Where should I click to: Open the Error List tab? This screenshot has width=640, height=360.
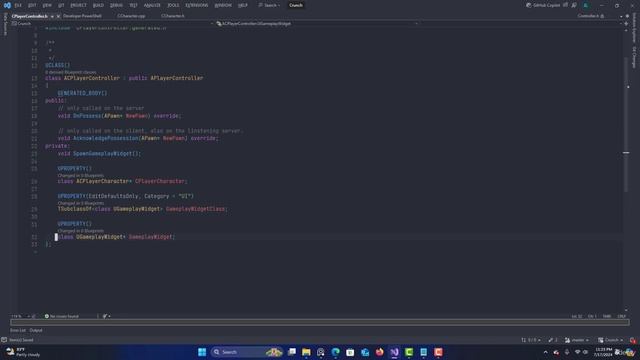pos(18,330)
